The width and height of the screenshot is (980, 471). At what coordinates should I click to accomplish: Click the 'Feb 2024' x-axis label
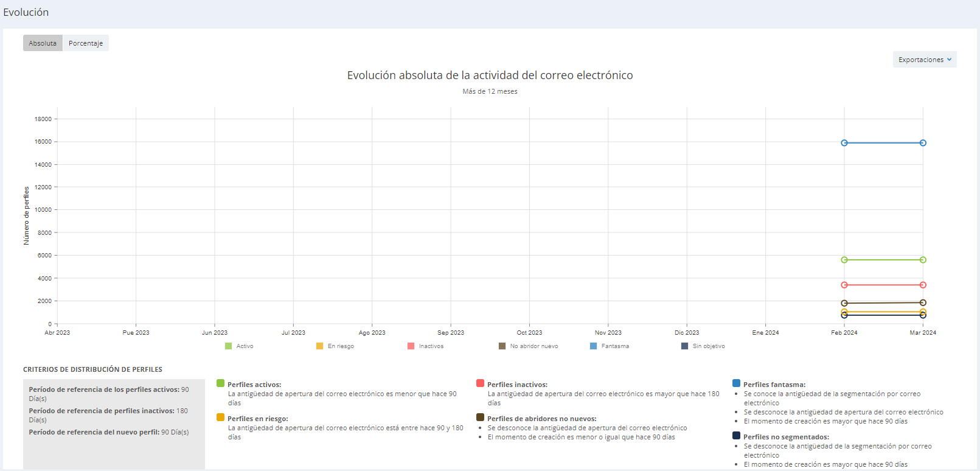[x=844, y=333]
